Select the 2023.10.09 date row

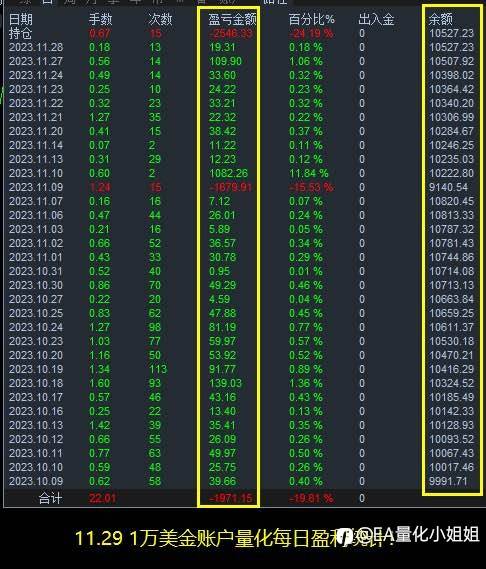36,482
